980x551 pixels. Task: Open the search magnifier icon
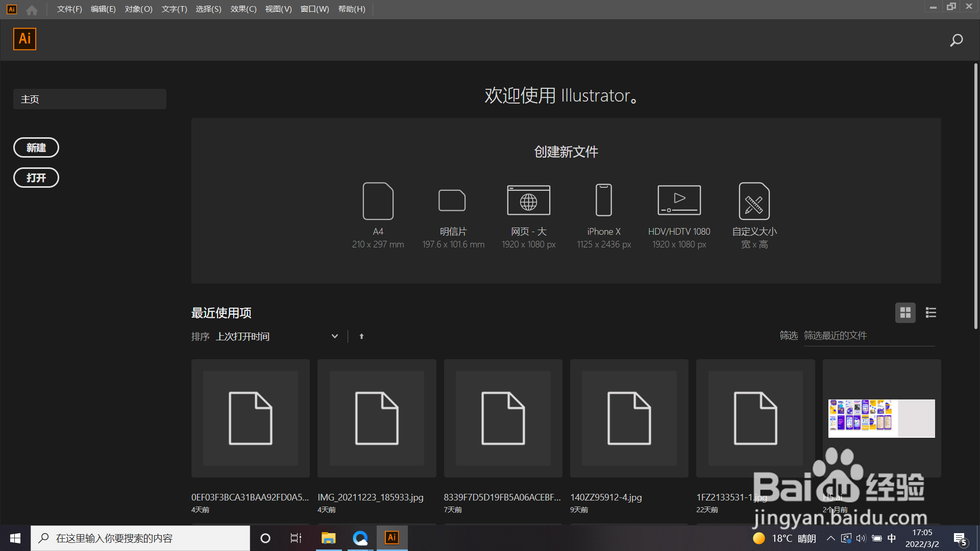[x=956, y=40]
